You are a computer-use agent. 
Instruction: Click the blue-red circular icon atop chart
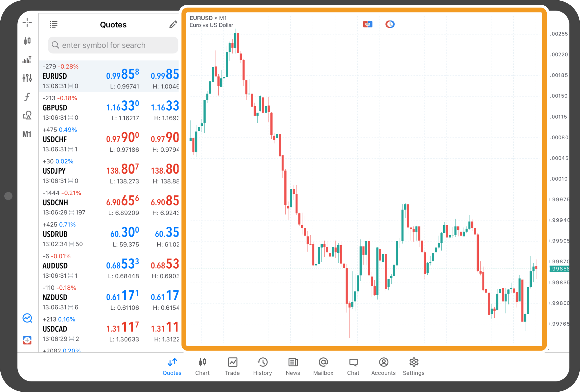(390, 24)
